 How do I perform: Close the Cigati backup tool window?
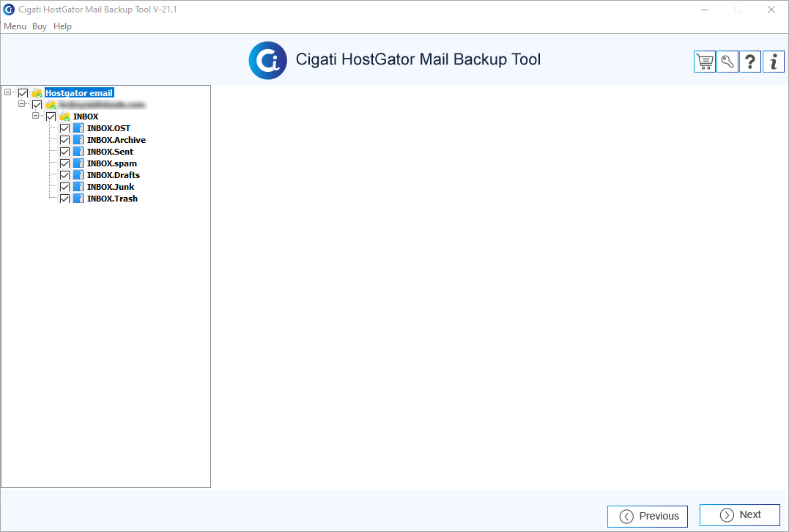[771, 10]
